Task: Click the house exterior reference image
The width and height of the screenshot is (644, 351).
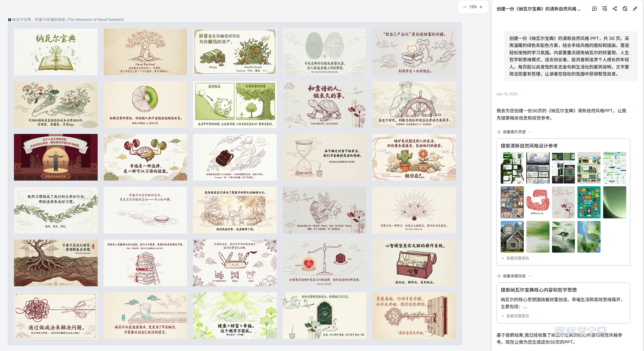Action: 512,237
